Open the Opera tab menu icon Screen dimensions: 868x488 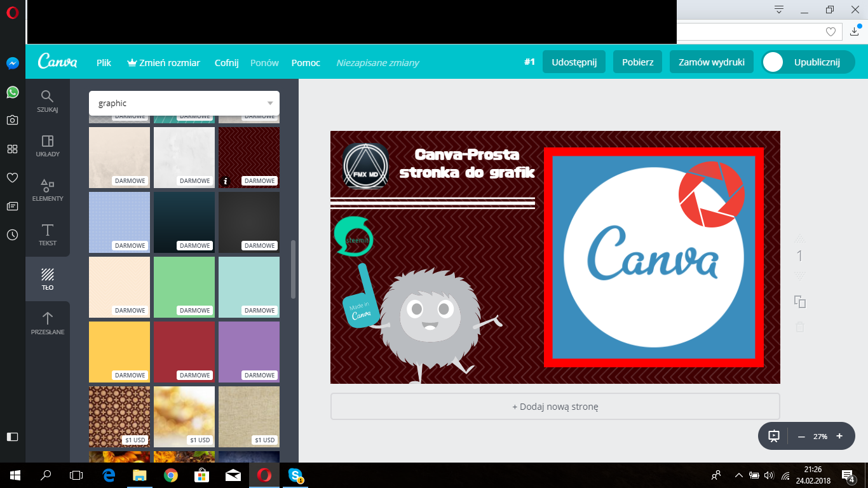pos(779,10)
